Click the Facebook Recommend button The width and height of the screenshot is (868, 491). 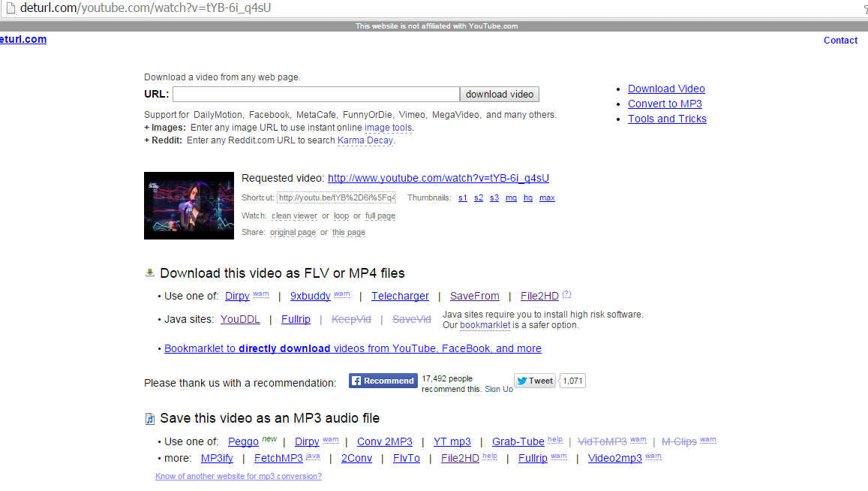coord(383,381)
